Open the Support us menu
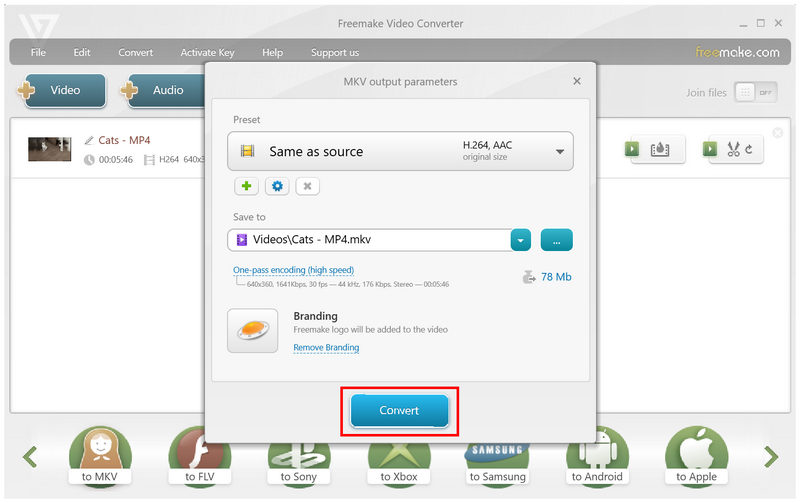Viewport: 800px width, 503px height. 335,52
